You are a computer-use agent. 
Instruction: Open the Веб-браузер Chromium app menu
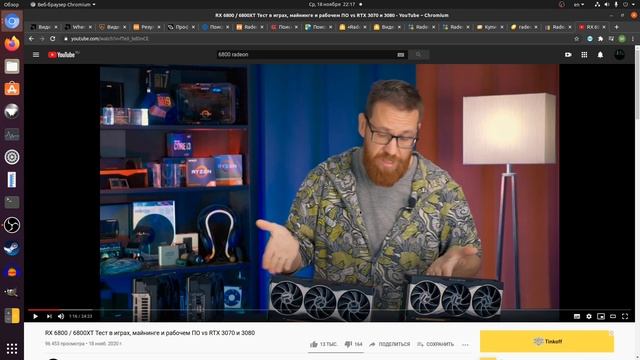63,4
